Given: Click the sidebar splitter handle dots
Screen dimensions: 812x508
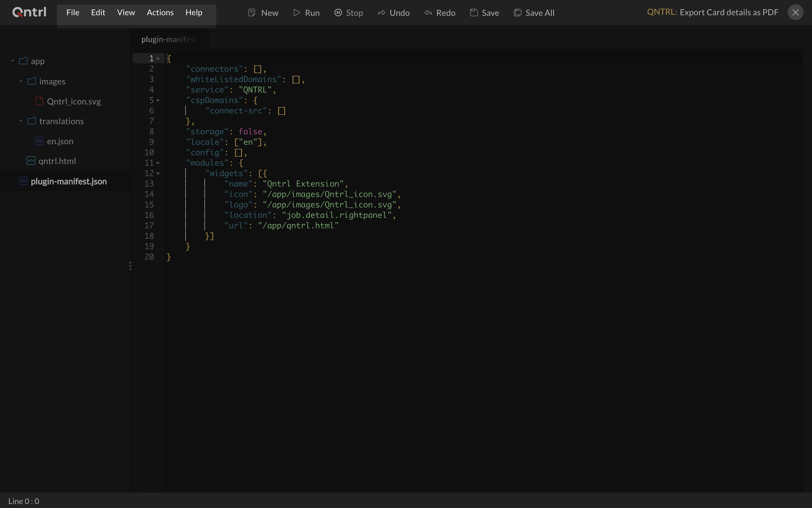Looking at the screenshot, I should [x=131, y=266].
